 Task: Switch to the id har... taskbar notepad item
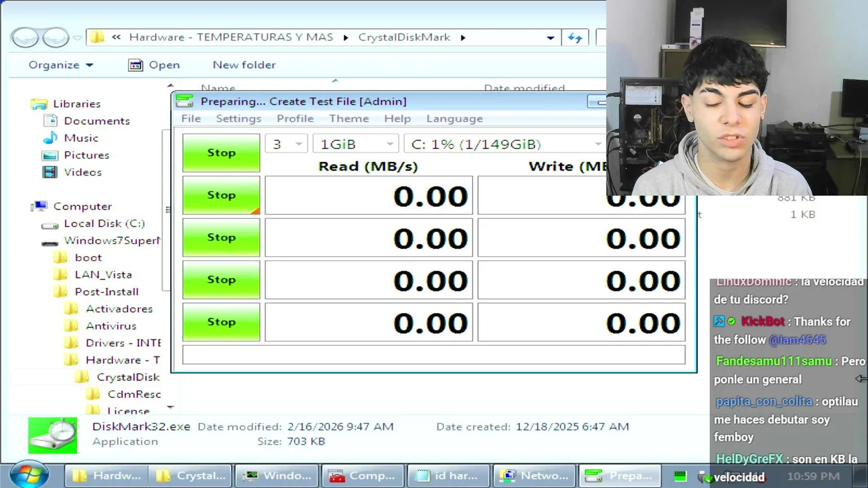[x=449, y=476]
